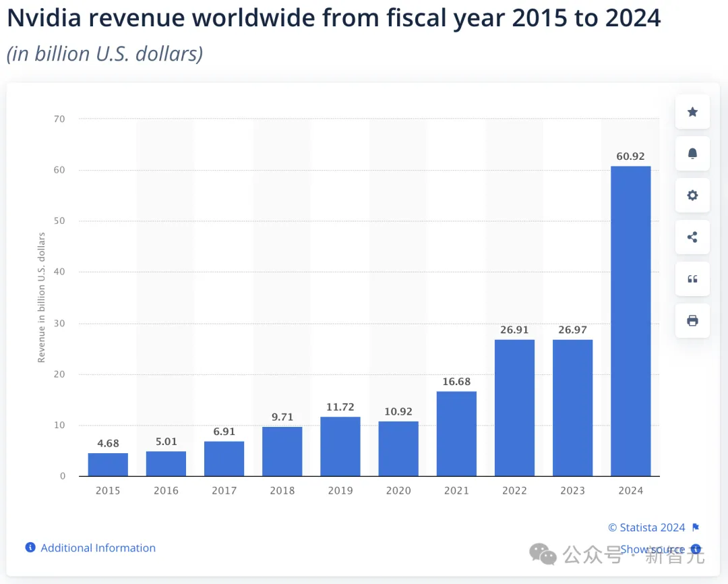Click the chart title about Nvidia revenue
This screenshot has height=584, width=728.
(x=334, y=18)
